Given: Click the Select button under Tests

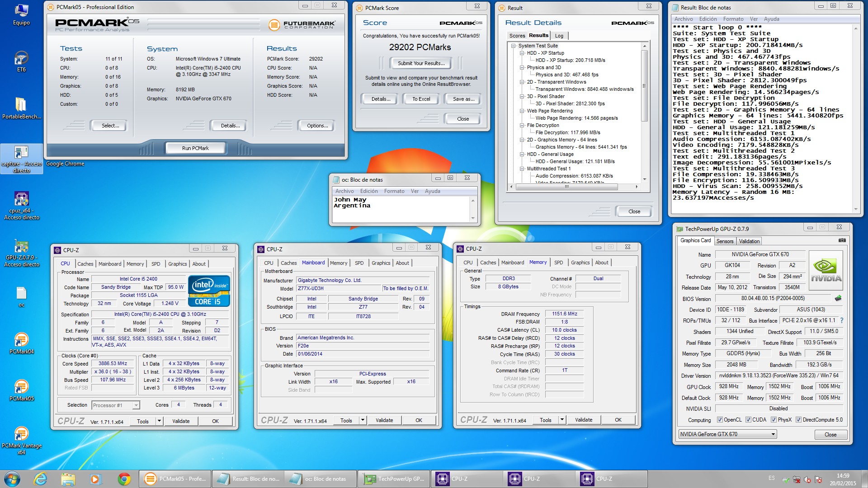Looking at the screenshot, I should tap(110, 126).
